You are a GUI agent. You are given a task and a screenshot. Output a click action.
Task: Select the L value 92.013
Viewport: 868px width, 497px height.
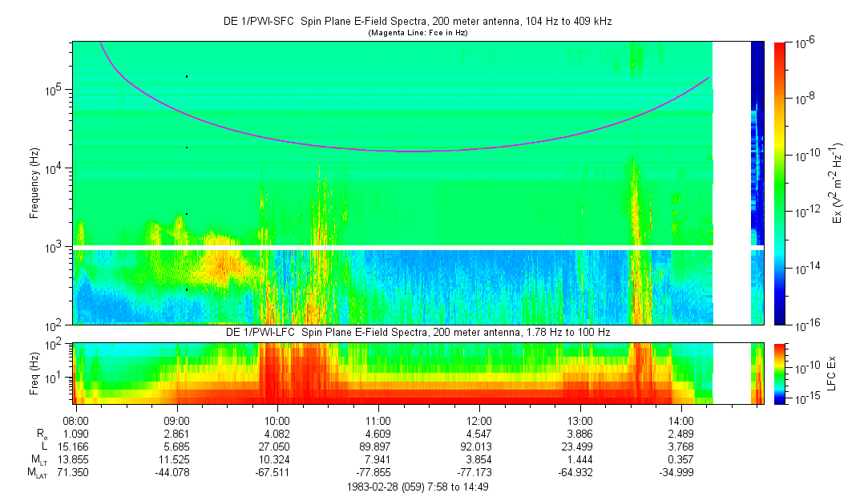point(478,446)
